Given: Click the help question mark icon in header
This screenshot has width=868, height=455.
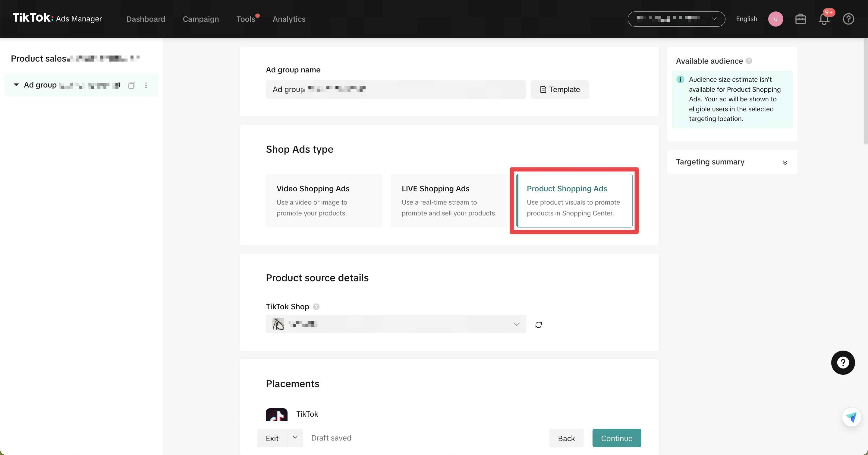Looking at the screenshot, I should (x=848, y=19).
